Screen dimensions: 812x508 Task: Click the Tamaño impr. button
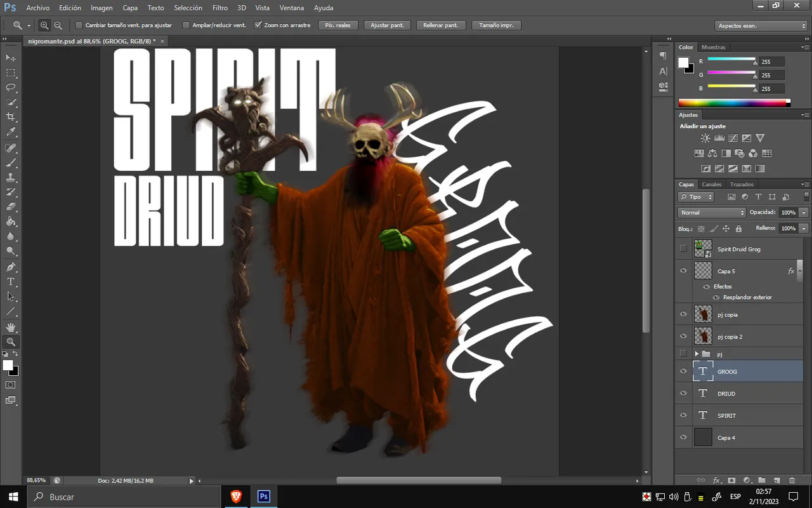pyautogui.click(x=496, y=25)
